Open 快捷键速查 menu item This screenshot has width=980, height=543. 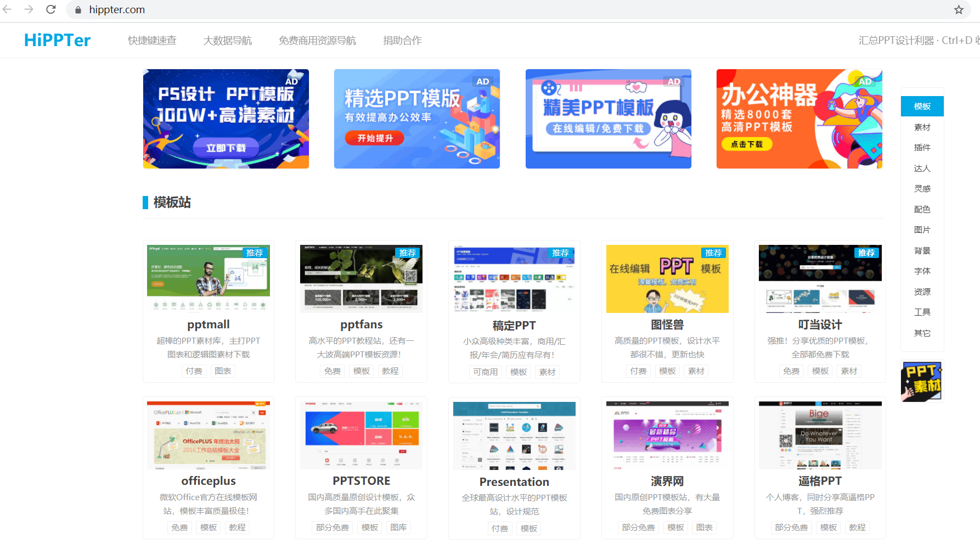click(x=152, y=40)
